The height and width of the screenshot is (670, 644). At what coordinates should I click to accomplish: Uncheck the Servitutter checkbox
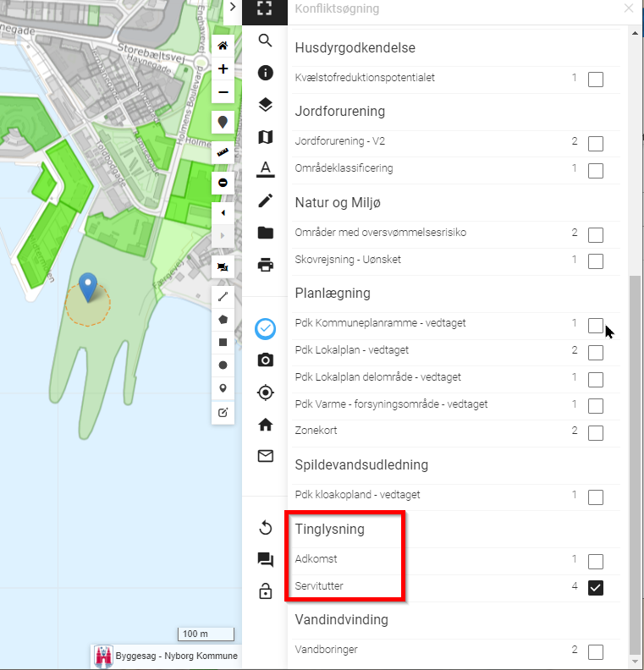(596, 588)
